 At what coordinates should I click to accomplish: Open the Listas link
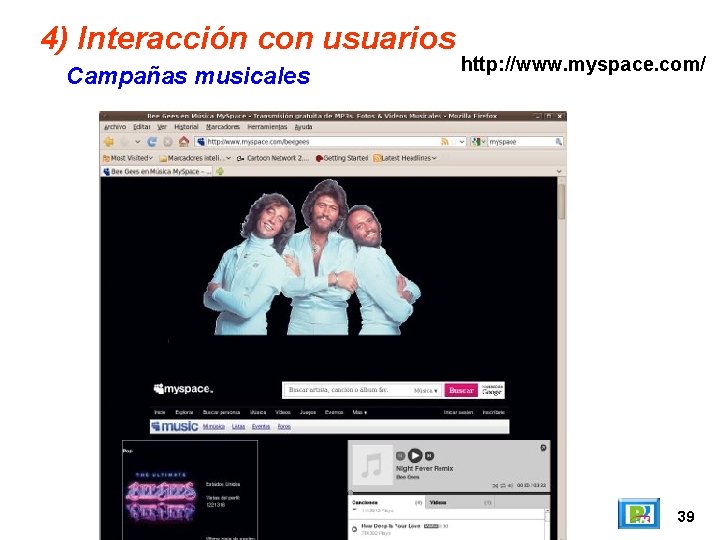pos(238,427)
